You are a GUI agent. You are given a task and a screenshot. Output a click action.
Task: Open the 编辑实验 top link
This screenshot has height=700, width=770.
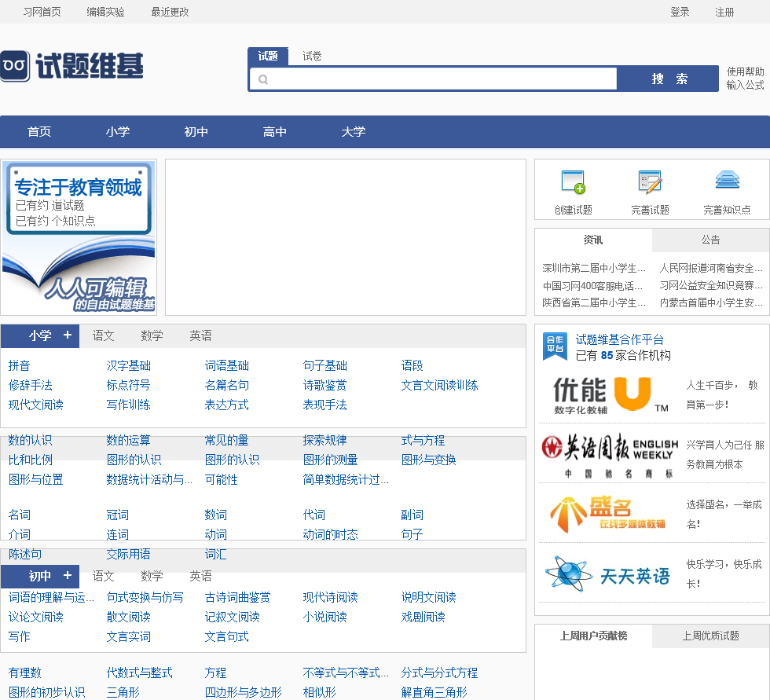105,12
